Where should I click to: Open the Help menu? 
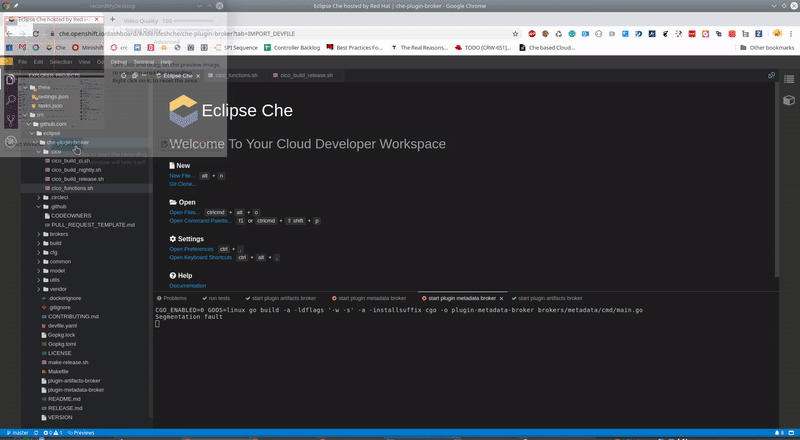166,62
